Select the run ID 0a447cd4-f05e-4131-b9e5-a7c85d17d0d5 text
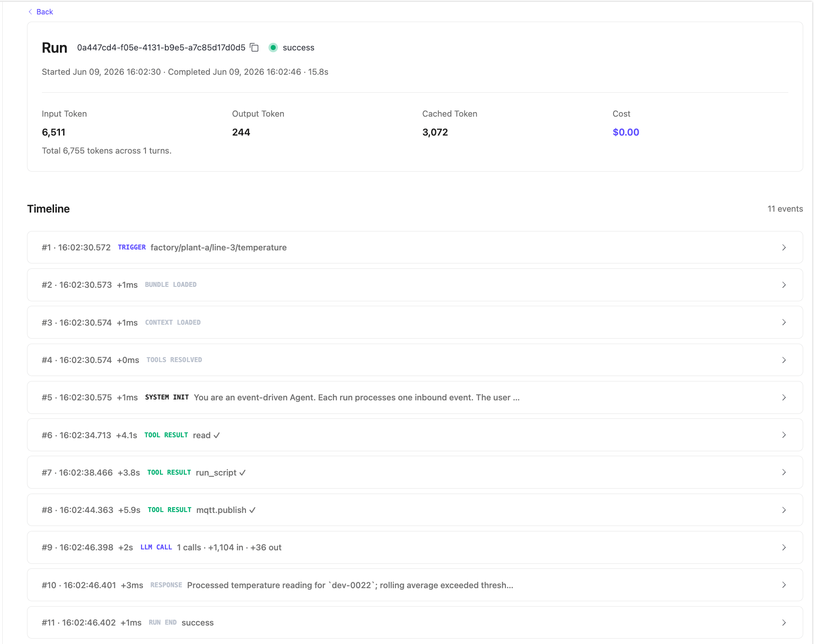The height and width of the screenshot is (644, 814). [161, 47]
